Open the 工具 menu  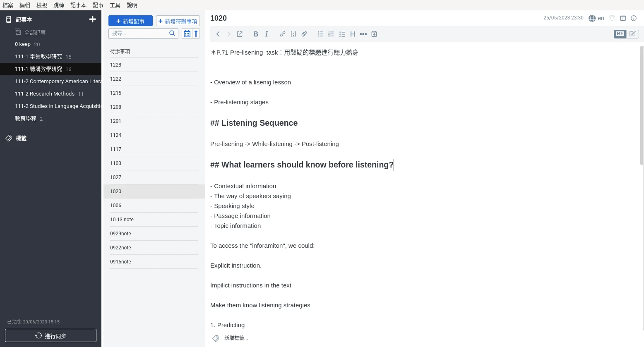[x=115, y=5]
